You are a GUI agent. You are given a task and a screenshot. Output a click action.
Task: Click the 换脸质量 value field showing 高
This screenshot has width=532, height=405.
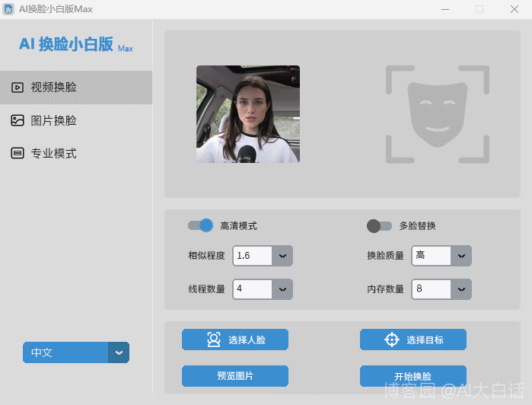tap(432, 256)
